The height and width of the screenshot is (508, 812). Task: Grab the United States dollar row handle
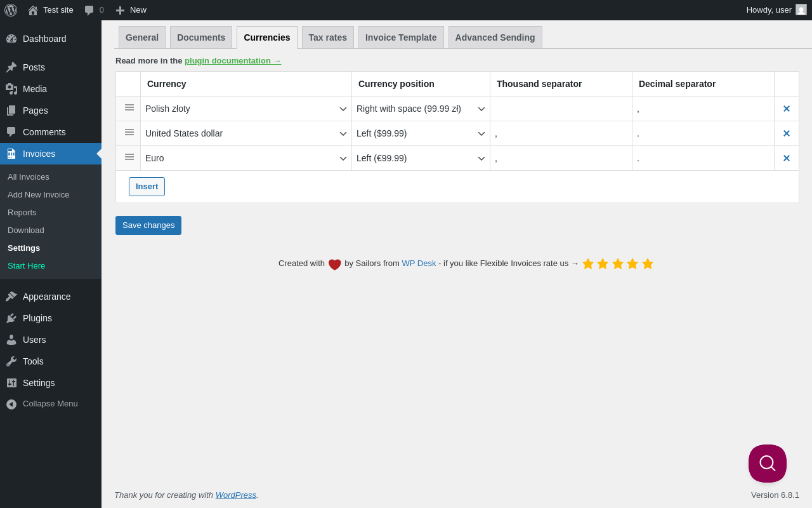pos(129,132)
